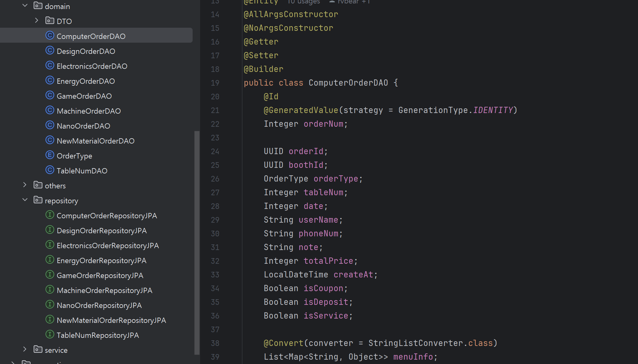This screenshot has width=638, height=364.
Task: Click the 10 usages inlay hint
Action: 304,2
